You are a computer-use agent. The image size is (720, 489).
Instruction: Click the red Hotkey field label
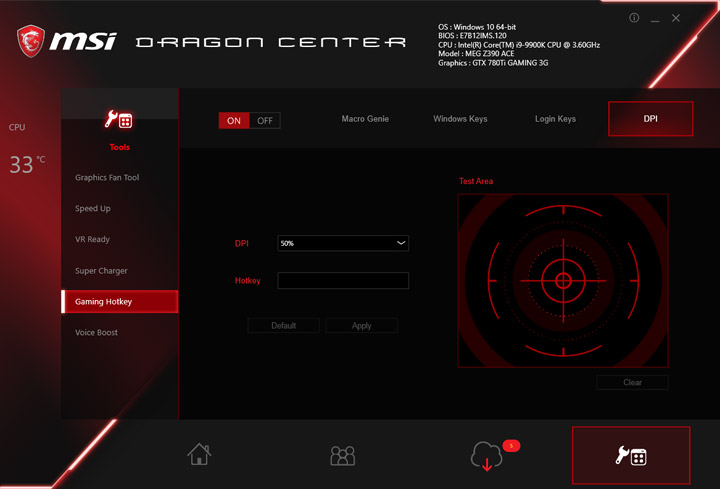(248, 281)
